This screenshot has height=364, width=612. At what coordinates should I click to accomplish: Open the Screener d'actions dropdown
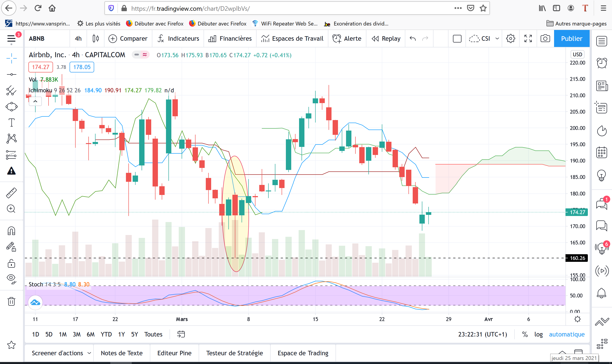coord(61,353)
